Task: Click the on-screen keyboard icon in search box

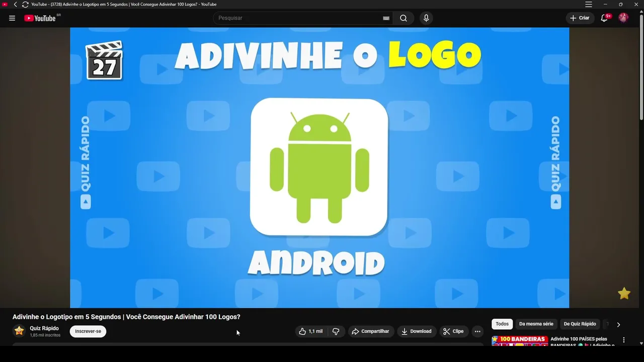Action: 386,18
